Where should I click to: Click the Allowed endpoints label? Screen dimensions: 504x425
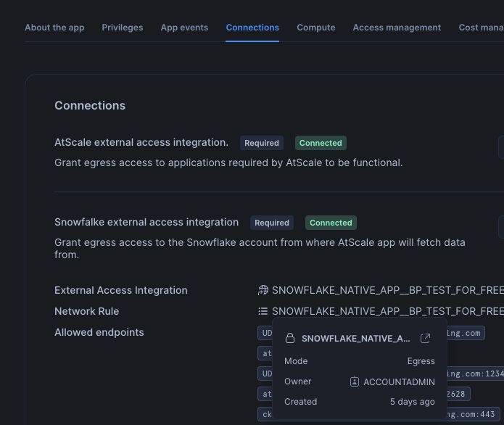99,332
